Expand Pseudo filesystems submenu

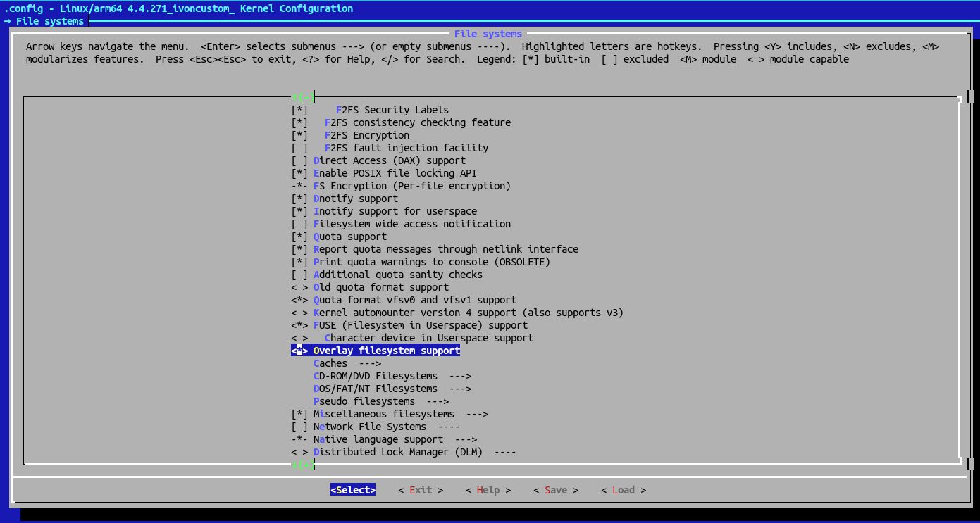point(380,401)
